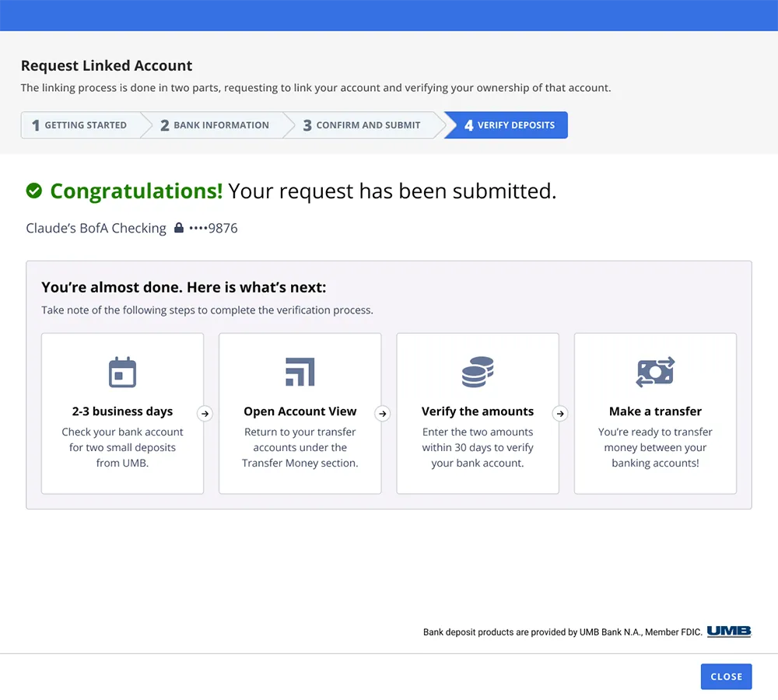Click the calendar icon for 2-3 business days
The height and width of the screenshot is (700, 778).
122,372
